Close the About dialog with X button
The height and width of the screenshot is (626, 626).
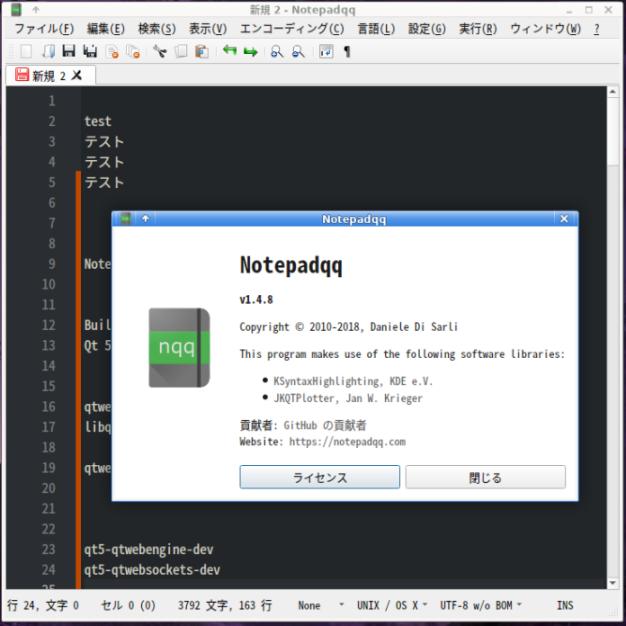564,219
